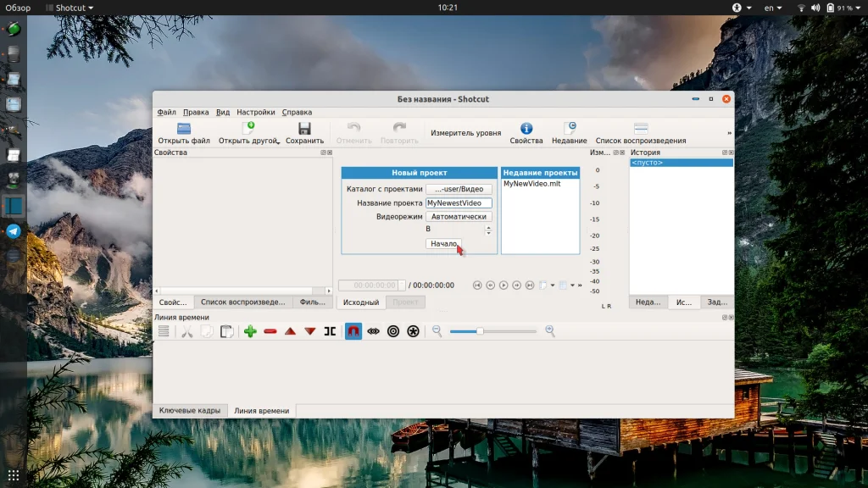This screenshot has width=868, height=488.
Task: Click the green Append clip plus icon
Action: click(x=250, y=331)
